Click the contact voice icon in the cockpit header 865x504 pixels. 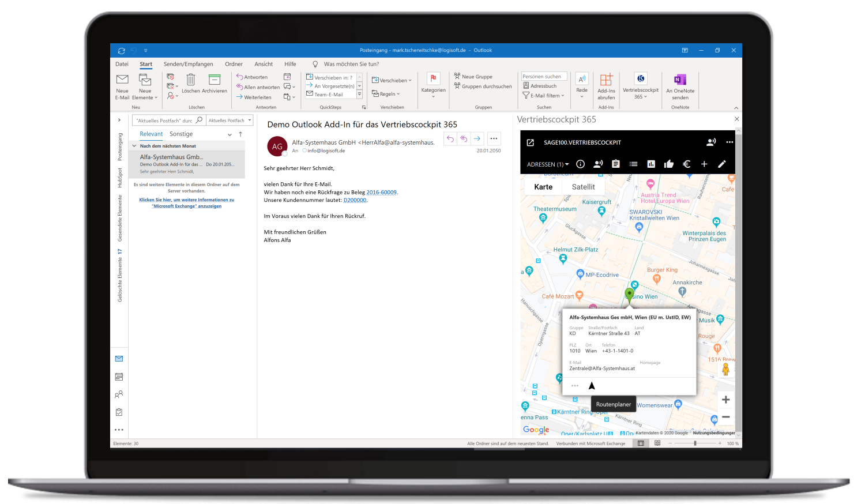click(712, 142)
